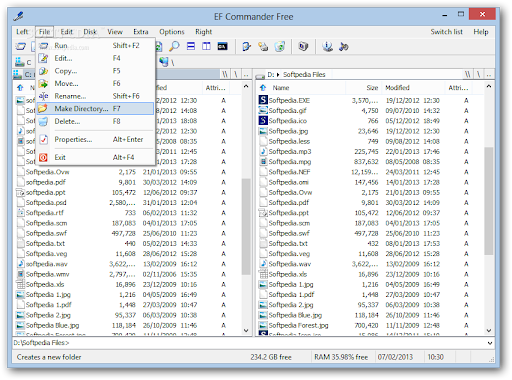Click the Delete recycle icon in File menu

tap(43, 121)
